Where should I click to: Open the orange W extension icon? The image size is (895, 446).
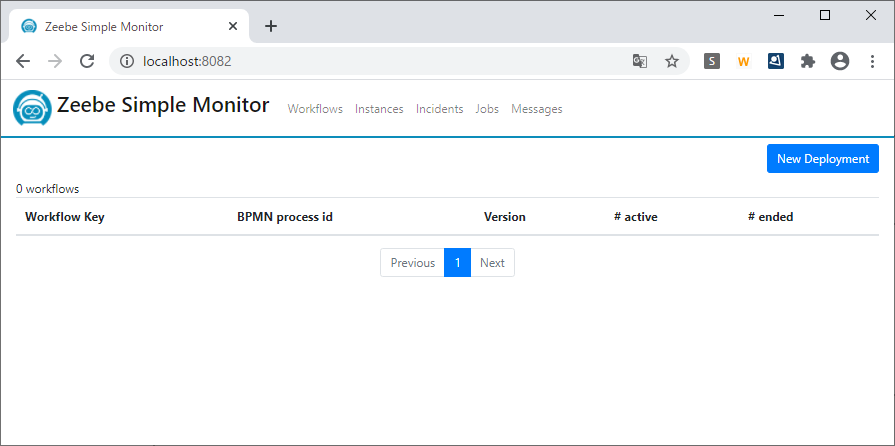coord(743,61)
